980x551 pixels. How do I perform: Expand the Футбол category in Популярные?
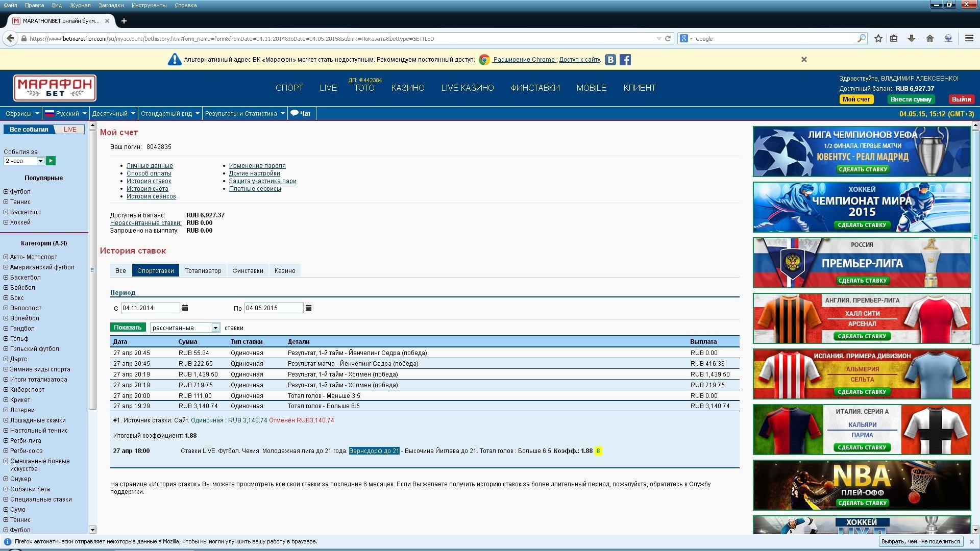click(6, 192)
